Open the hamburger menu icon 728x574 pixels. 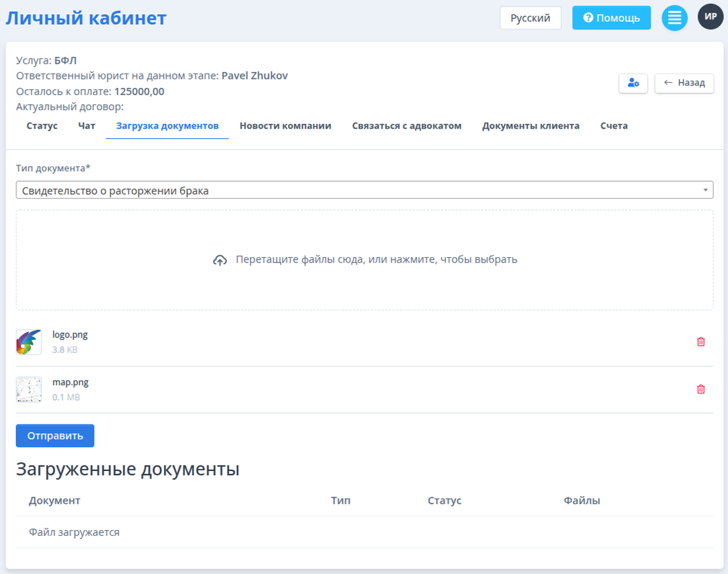coord(674,18)
